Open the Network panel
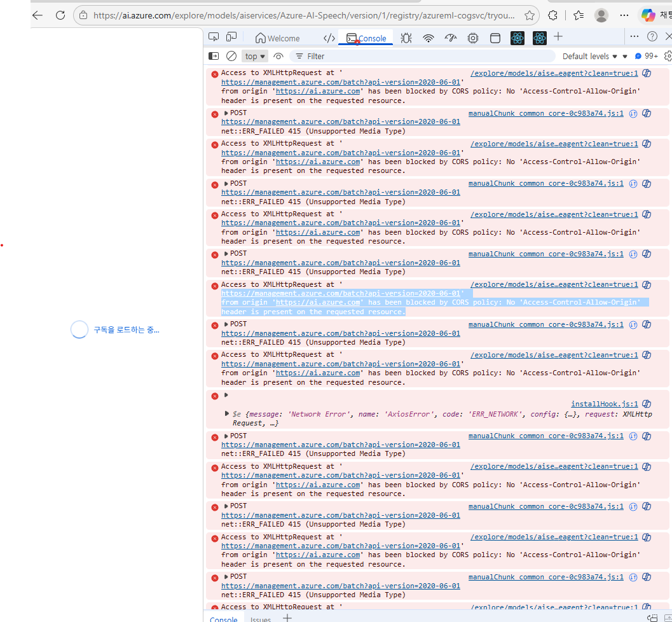The height and width of the screenshot is (622, 672). (428, 38)
